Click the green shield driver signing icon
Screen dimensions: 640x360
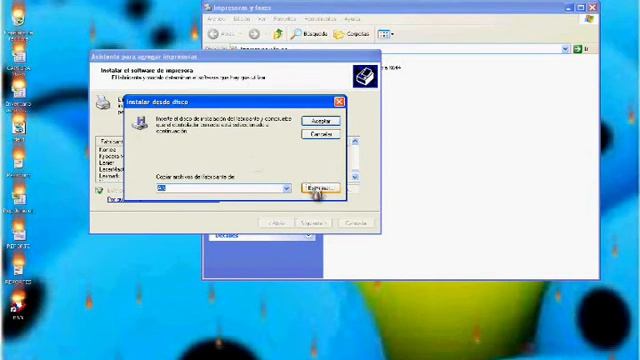click(x=99, y=190)
